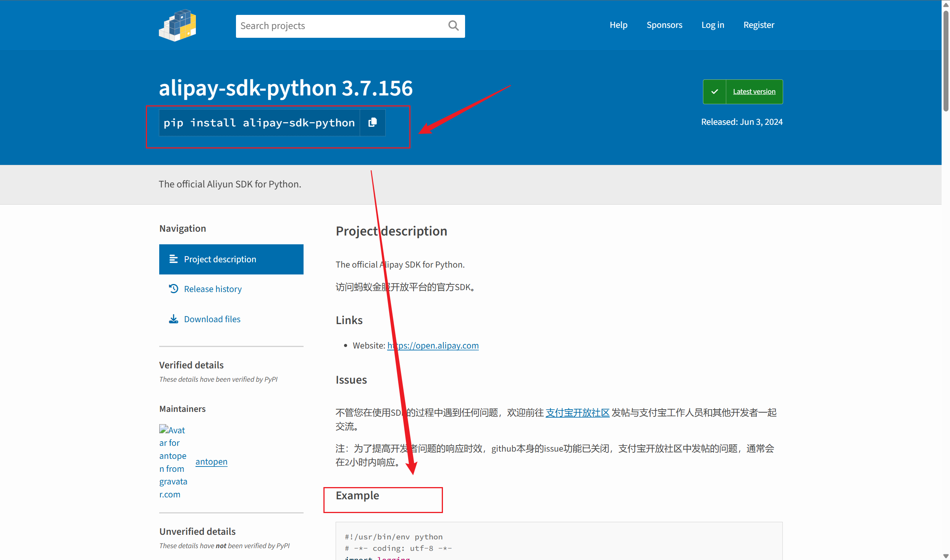This screenshot has height=560, width=950.
Task: Click the green checkmark beside Latest version
Action: [714, 92]
